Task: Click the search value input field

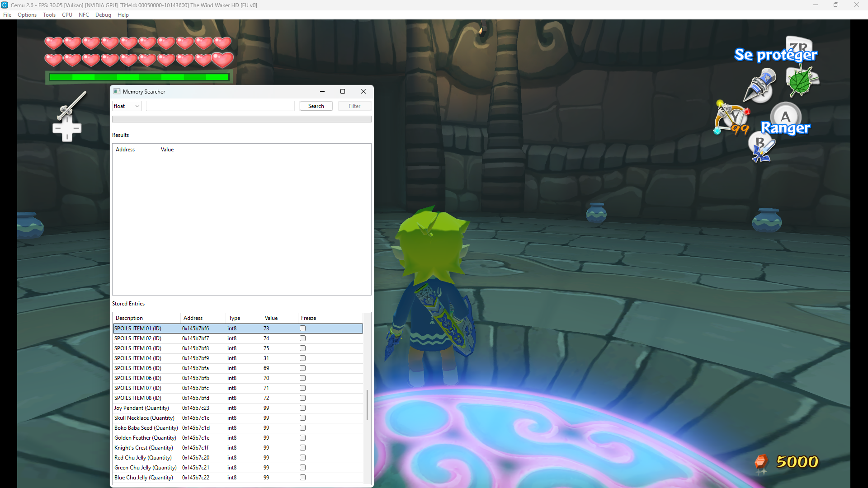Action: (220, 106)
